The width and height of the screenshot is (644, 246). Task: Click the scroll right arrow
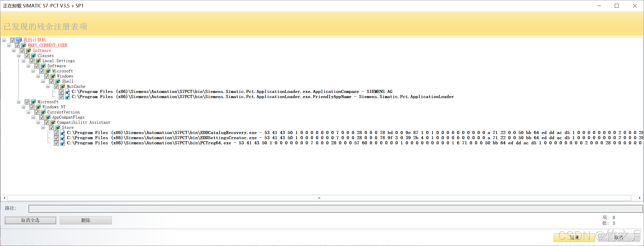point(640,198)
